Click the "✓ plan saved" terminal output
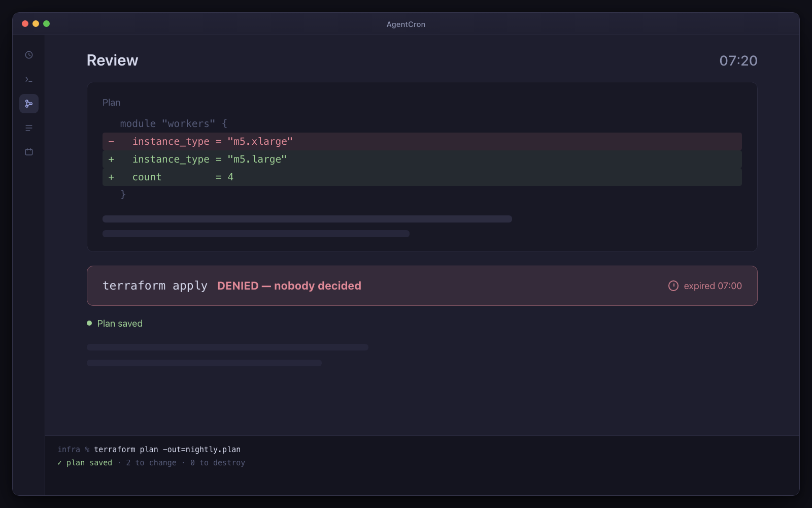 pos(84,463)
